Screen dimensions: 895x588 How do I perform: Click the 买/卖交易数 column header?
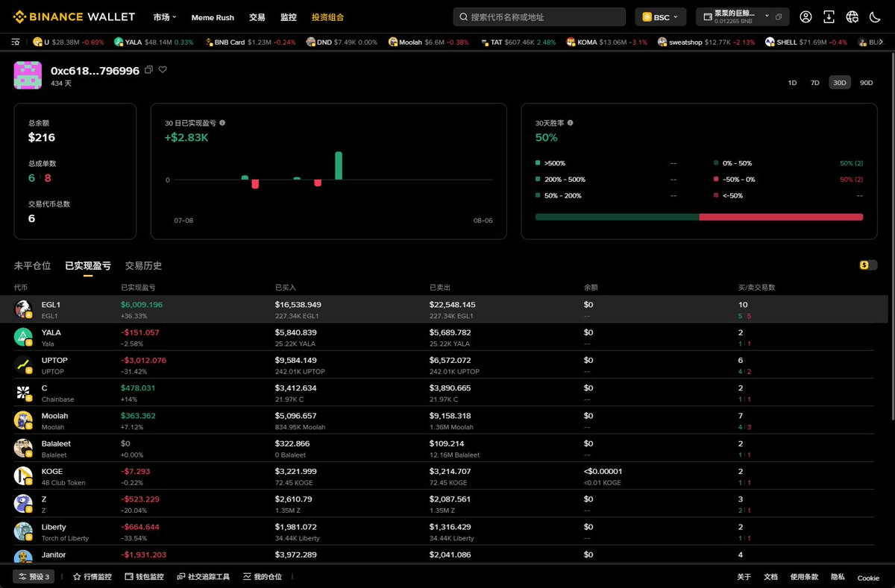pos(756,287)
